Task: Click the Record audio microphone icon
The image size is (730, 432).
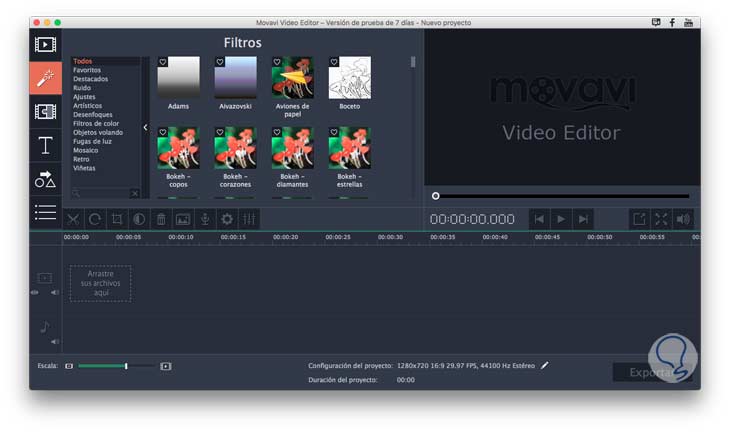Action: pyautogui.click(x=205, y=219)
